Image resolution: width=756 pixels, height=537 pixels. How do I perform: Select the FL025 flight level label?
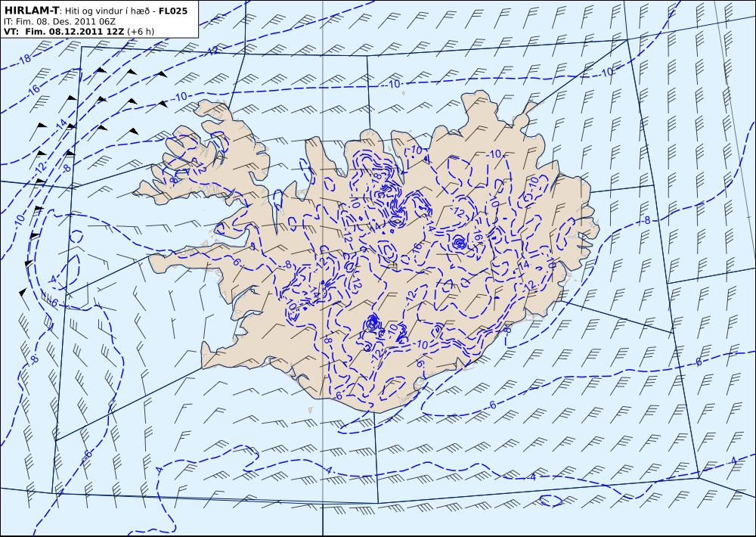point(173,11)
